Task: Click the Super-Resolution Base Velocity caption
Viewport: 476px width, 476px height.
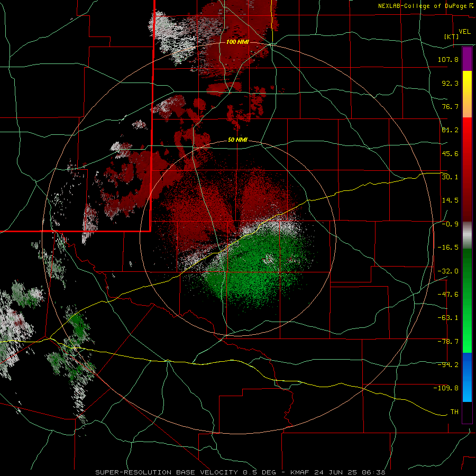Action: pos(240,472)
